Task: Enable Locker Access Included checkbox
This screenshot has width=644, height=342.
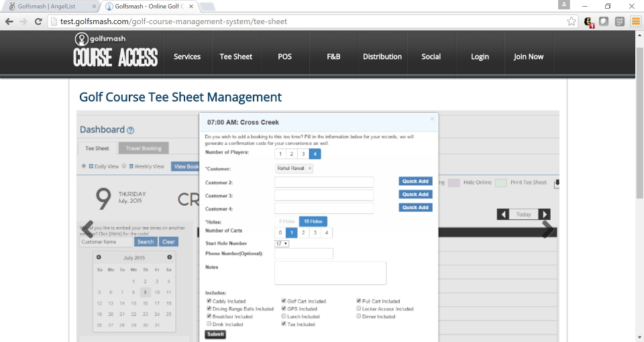Action: pos(358,308)
